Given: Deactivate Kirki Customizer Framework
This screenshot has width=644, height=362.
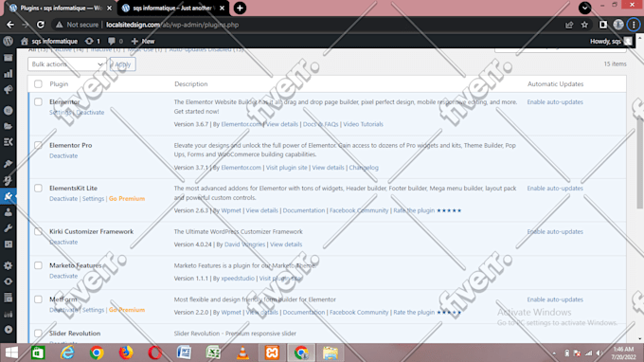Looking at the screenshot, I should 63,242.
